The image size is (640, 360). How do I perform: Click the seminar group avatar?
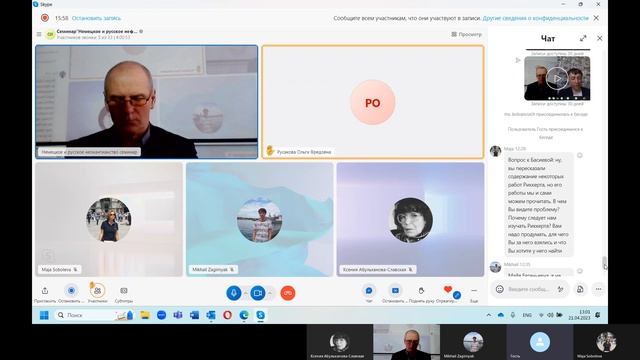50,34
